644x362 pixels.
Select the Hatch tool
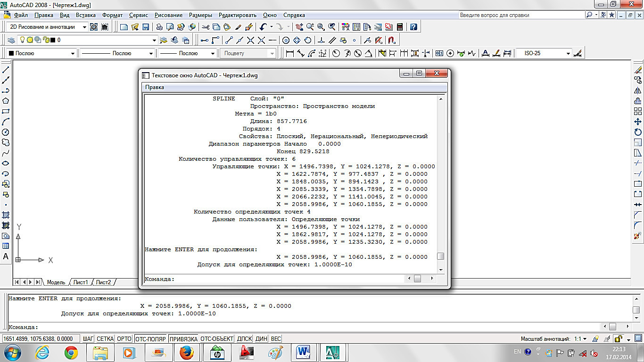coord(6,215)
